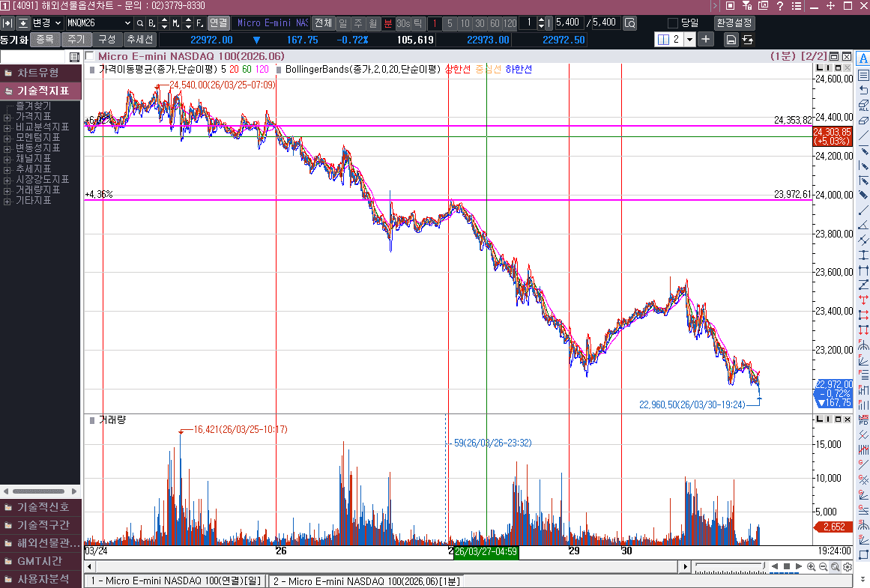870x588 pixels.
Task: Open chart settings gear icon
Action: click(847, 567)
